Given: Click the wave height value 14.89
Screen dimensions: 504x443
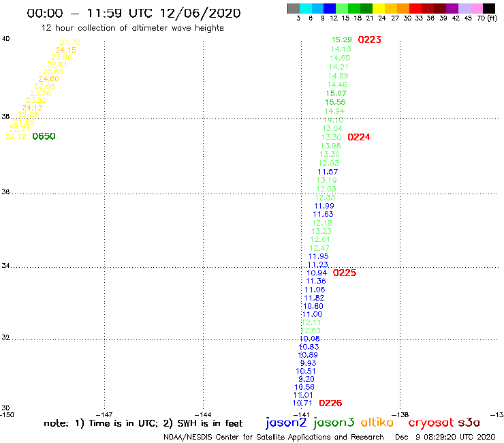Looking at the screenshot, I should tap(338, 76).
